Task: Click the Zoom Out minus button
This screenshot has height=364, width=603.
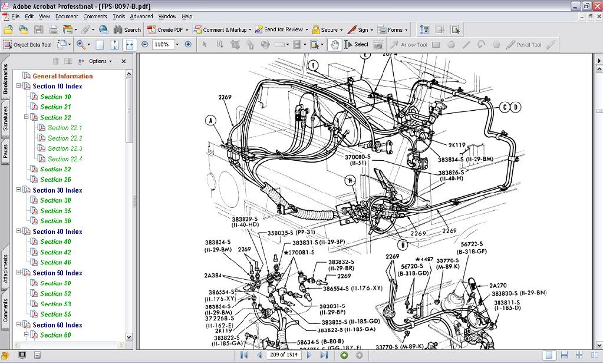Action: (144, 44)
